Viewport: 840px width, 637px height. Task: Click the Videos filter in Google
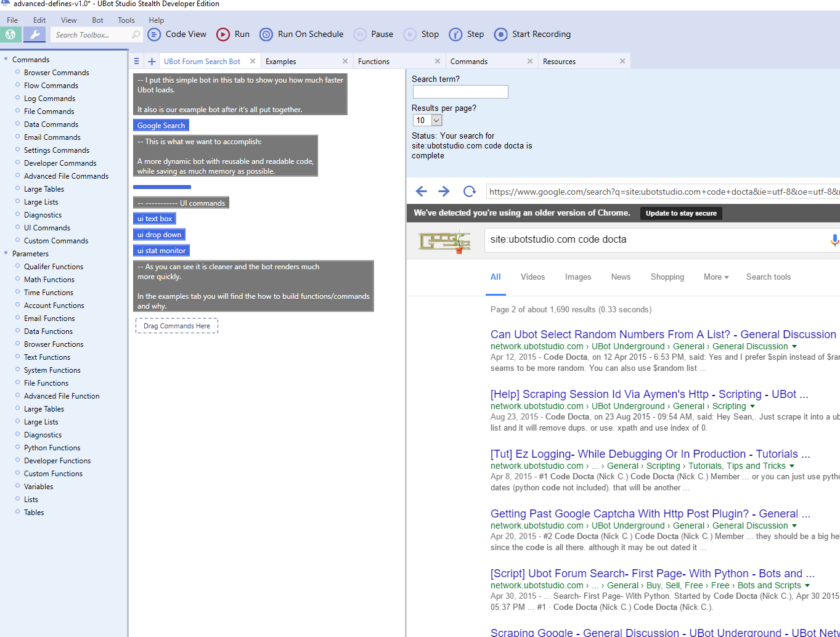pos(532,277)
